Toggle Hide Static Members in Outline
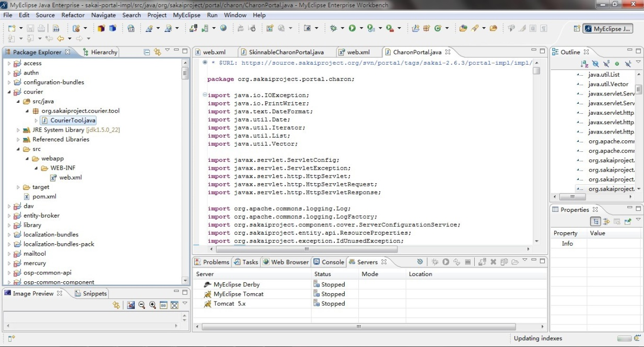644x347 pixels. pyautogui.click(x=606, y=64)
